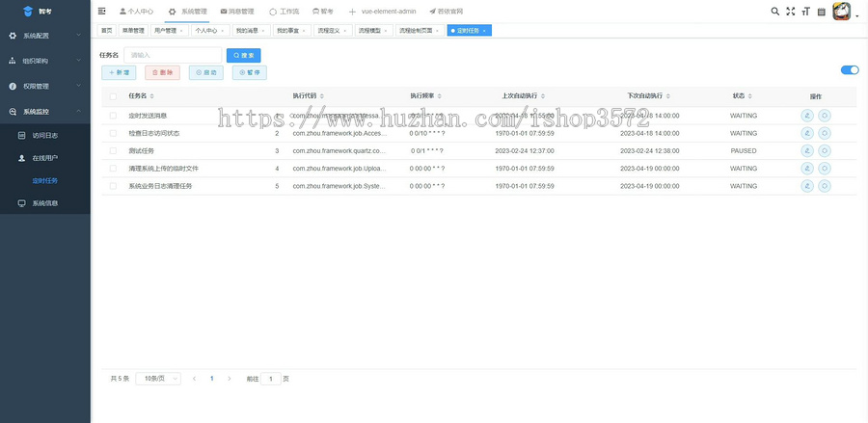Open the header search icon
The image size is (868, 423).
tap(775, 11)
